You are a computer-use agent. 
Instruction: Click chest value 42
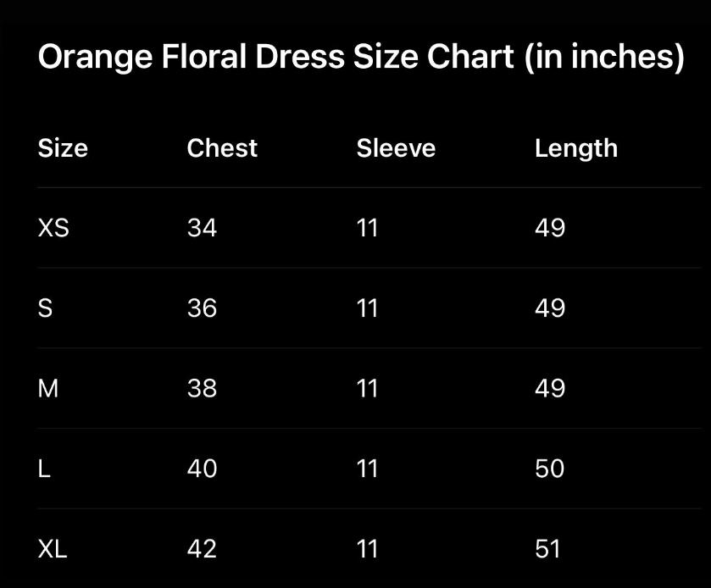tap(202, 549)
